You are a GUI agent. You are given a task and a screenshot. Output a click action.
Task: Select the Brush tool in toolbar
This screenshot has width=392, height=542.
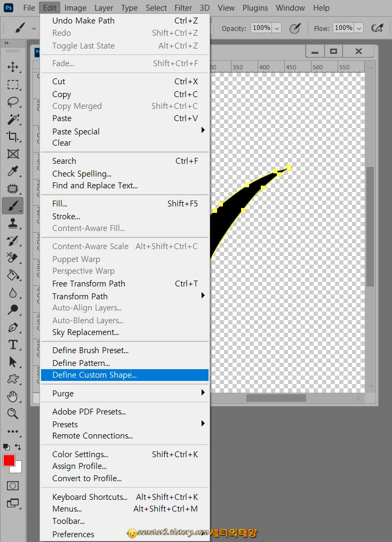(13, 206)
